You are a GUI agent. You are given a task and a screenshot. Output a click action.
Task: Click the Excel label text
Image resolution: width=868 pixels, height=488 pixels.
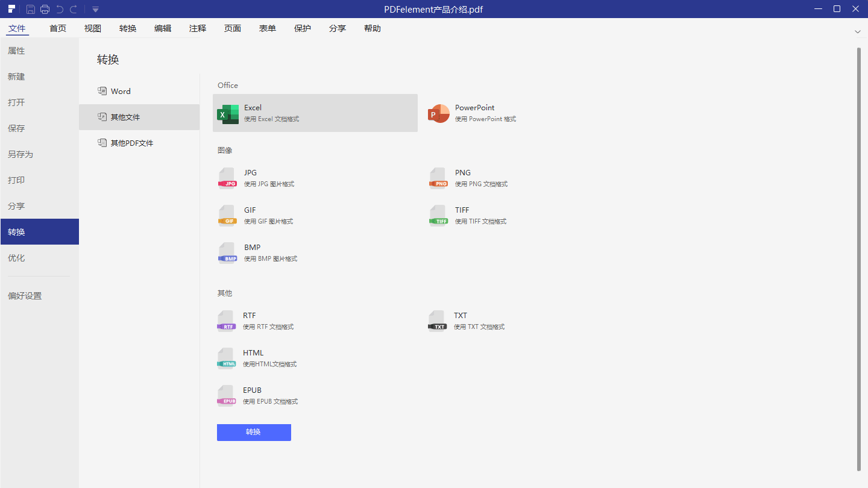point(253,107)
